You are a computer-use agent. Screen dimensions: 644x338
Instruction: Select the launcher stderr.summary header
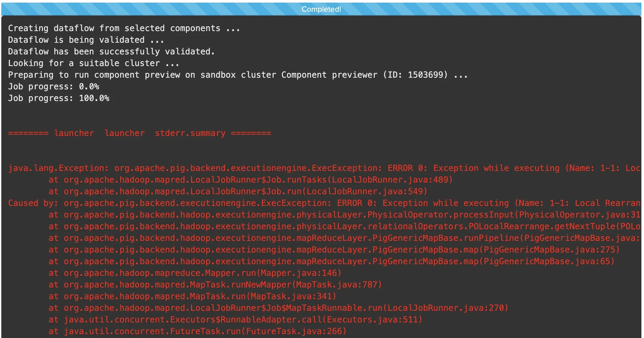tap(139, 133)
